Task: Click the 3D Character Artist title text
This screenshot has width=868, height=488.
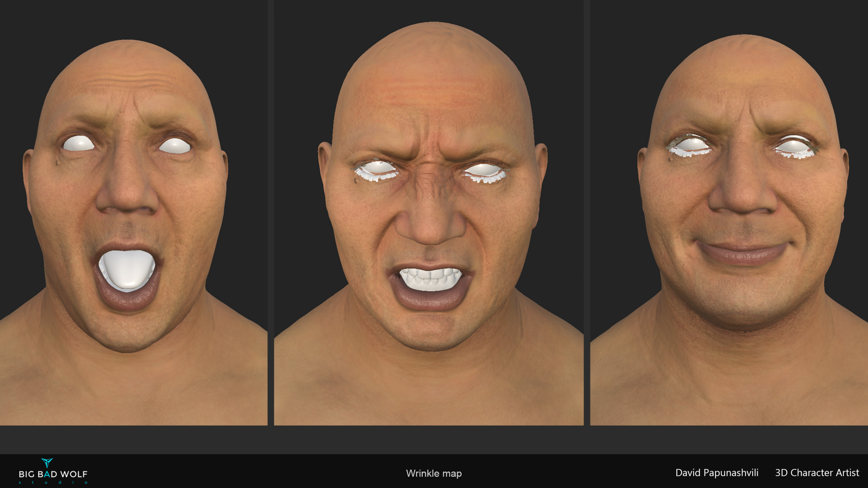Action: 817,473
